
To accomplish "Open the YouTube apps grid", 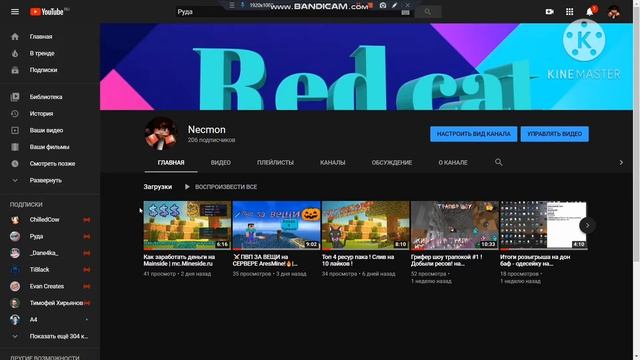I will (569, 12).
